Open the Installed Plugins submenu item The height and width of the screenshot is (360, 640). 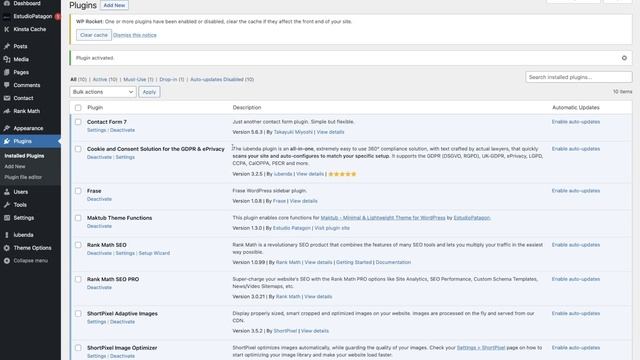pos(24,156)
